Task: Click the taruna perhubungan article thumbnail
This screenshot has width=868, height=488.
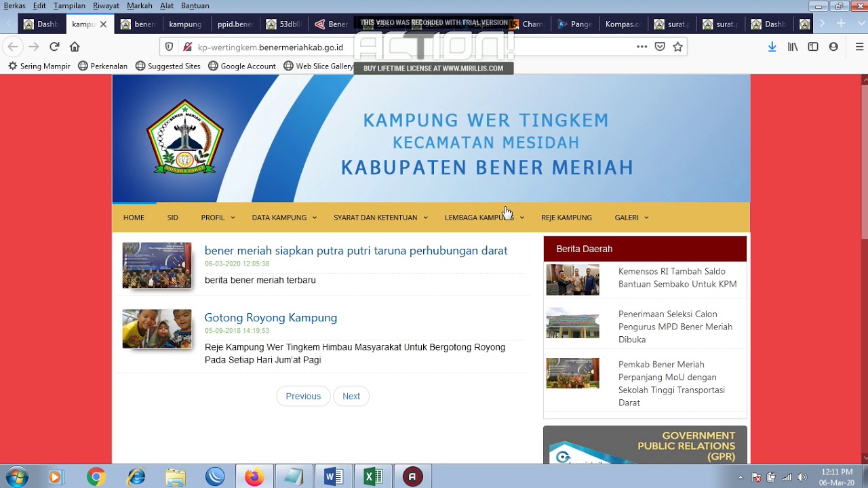Action: [x=157, y=265]
